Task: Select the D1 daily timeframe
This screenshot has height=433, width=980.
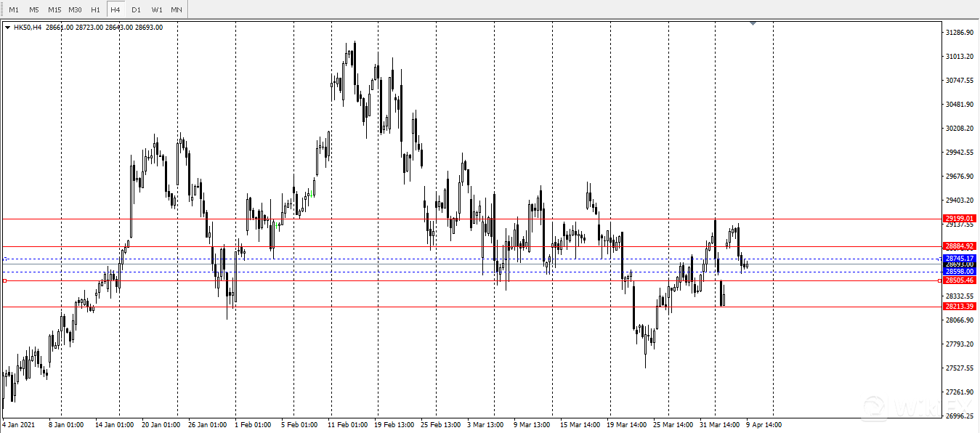Action: (x=136, y=9)
